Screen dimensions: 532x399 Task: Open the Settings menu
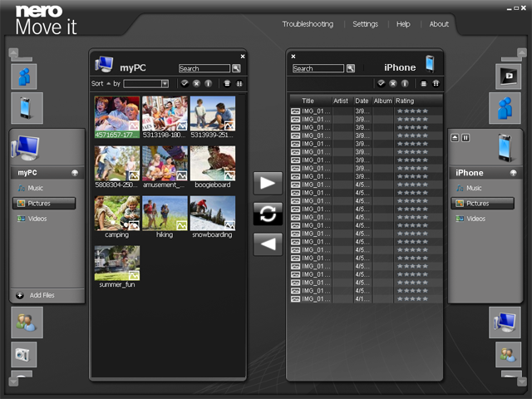coord(365,24)
